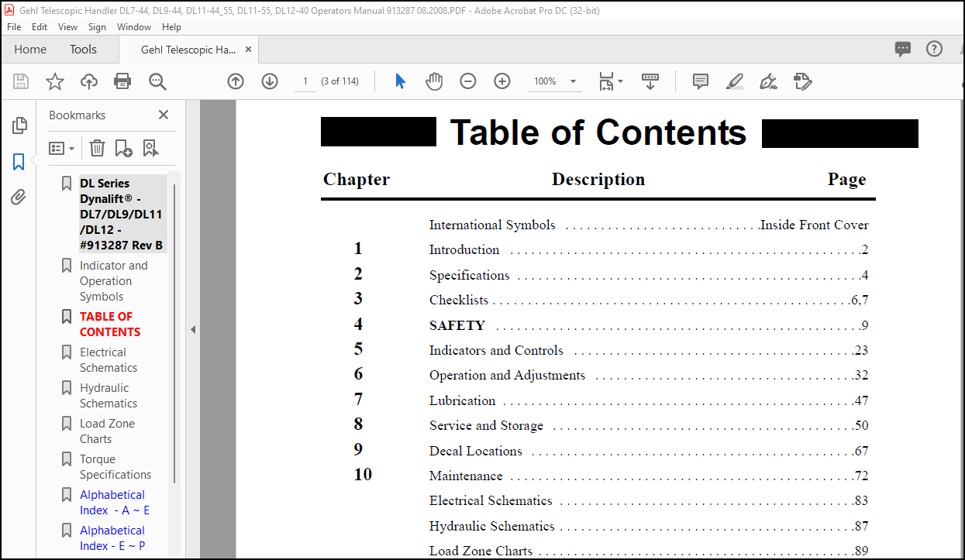Switch to the Home tab

coord(30,49)
